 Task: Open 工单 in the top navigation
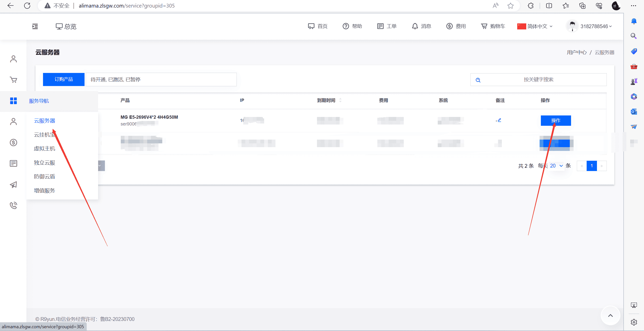coord(387,26)
